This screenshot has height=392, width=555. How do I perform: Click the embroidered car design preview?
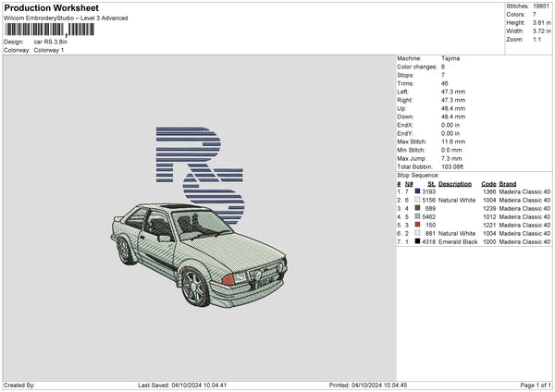[199, 255]
